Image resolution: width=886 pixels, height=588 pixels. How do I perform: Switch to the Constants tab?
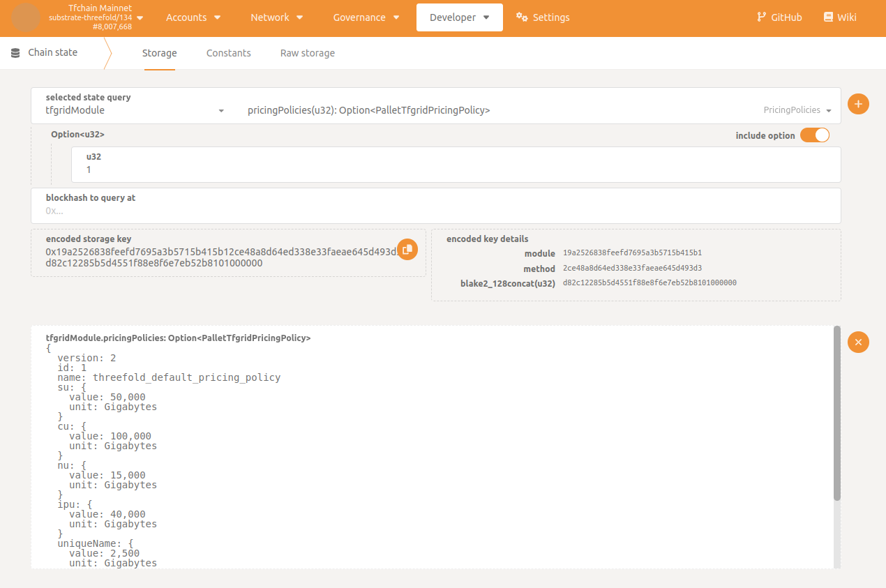228,53
